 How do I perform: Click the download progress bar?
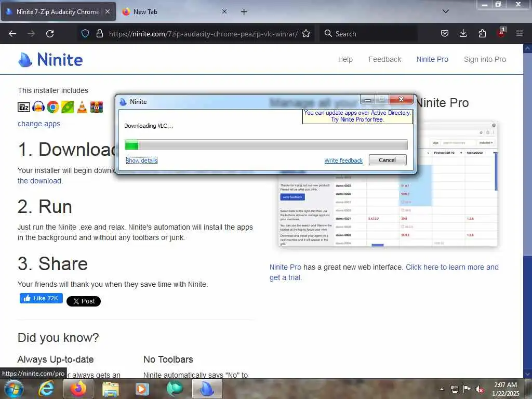tap(266, 145)
